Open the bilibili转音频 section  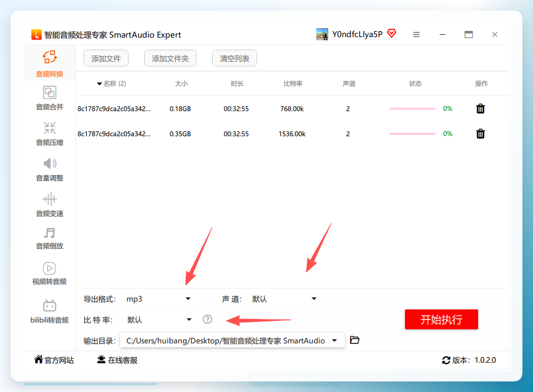(x=50, y=312)
